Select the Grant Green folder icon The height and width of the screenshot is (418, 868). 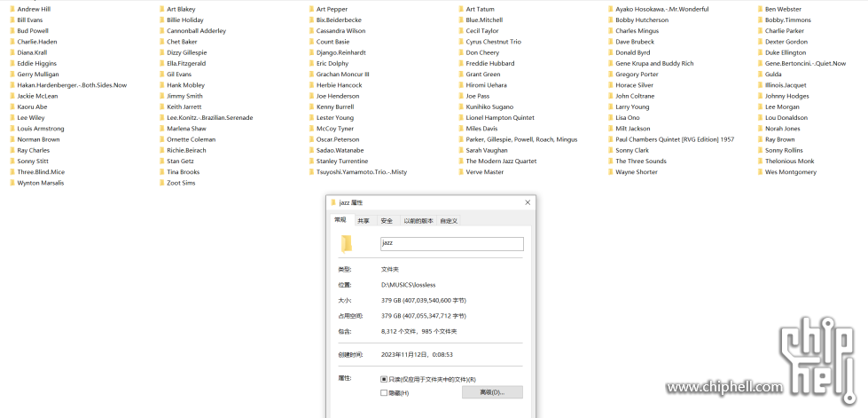pyautogui.click(x=460, y=75)
